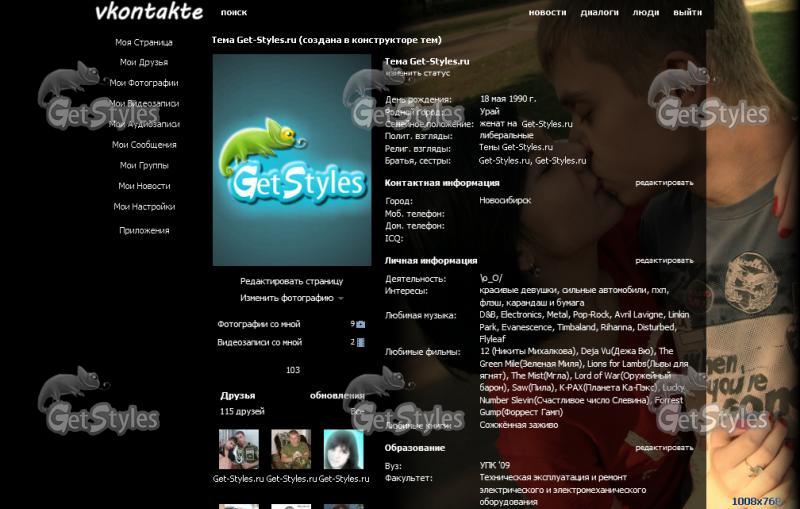This screenshot has height=509, width=800.
Task: Open Фотографии со мной
Action: (259, 324)
